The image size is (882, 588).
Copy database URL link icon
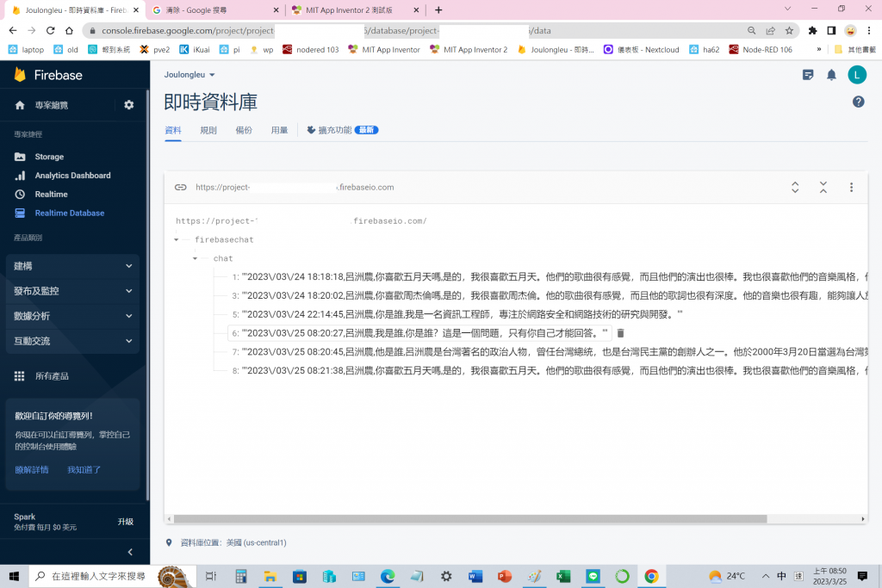pos(181,187)
